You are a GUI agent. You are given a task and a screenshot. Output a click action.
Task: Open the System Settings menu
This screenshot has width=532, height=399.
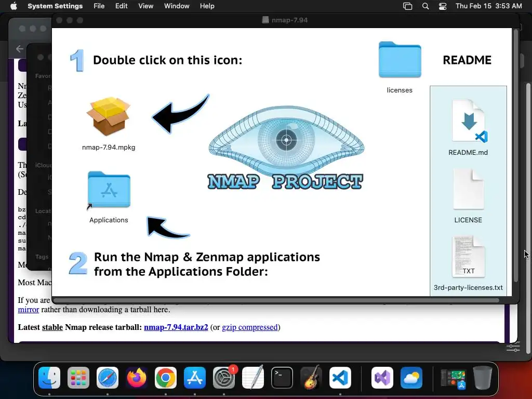coord(55,6)
